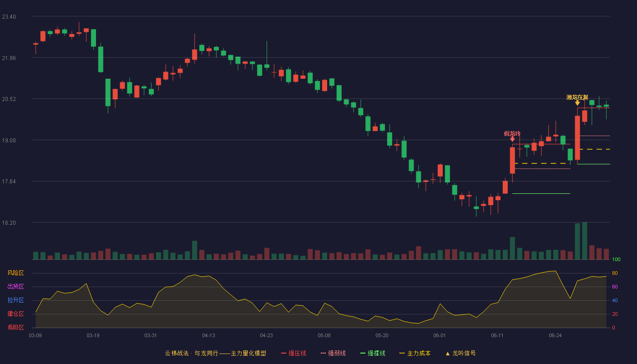Select the 潜龙在渊 signal label
Screen dimensions: 637x364
577,97
